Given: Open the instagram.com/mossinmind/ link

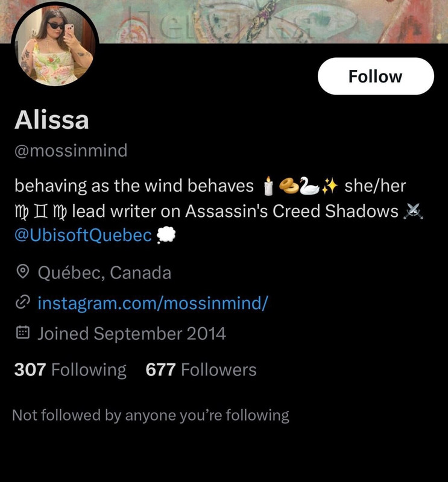Looking at the screenshot, I should coord(153,303).
